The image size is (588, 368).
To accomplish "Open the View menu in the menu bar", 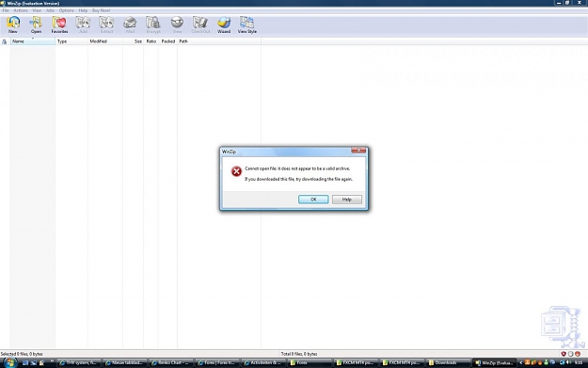I will point(37,10).
